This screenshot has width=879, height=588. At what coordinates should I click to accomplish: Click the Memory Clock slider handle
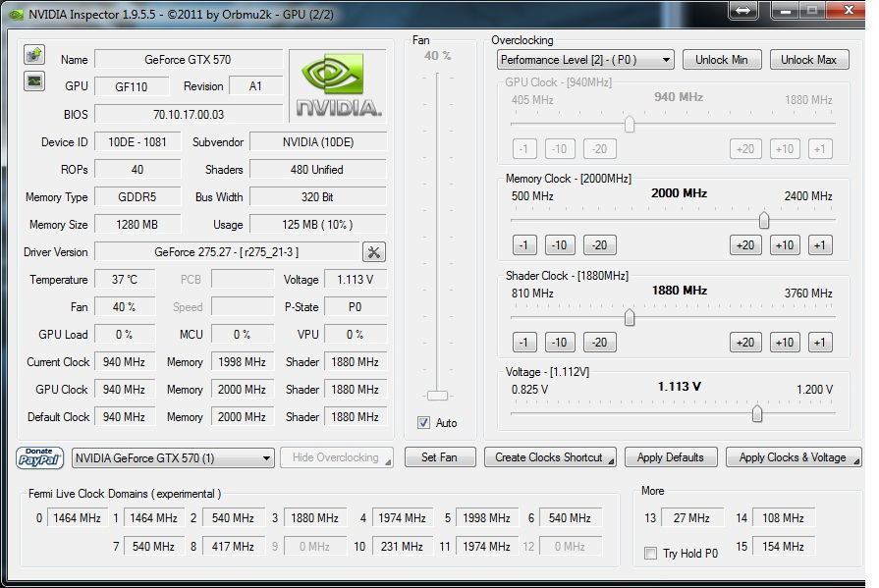[x=763, y=220]
